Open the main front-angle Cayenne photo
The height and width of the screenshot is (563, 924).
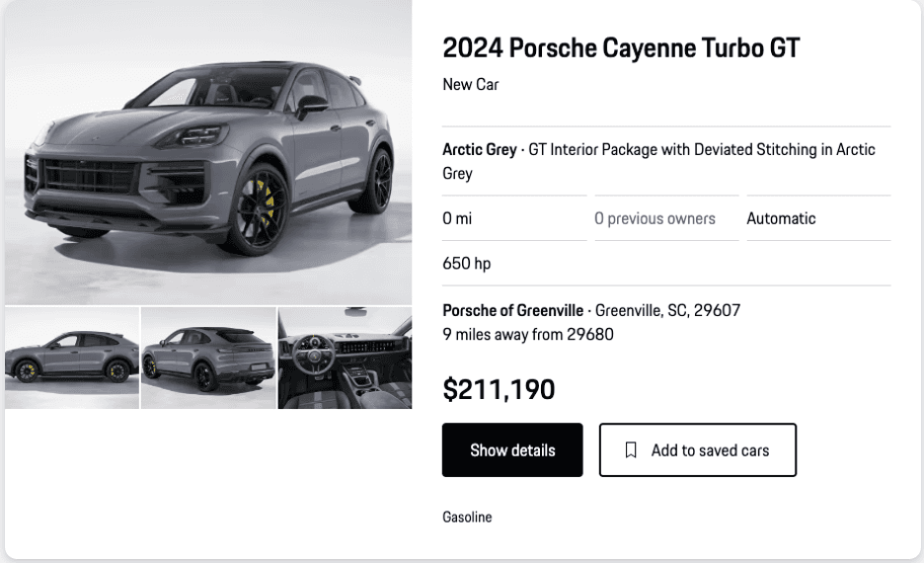coord(208,152)
